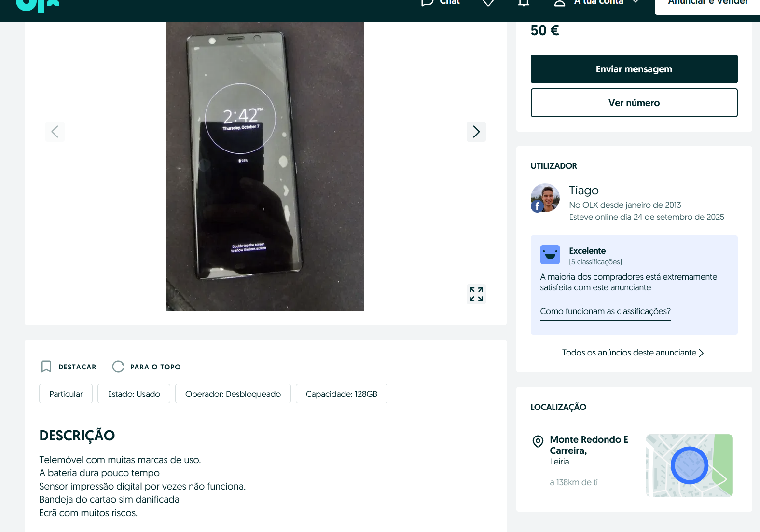The image size is (760, 532).
Task: Click the phone listing photo
Action: click(265, 166)
